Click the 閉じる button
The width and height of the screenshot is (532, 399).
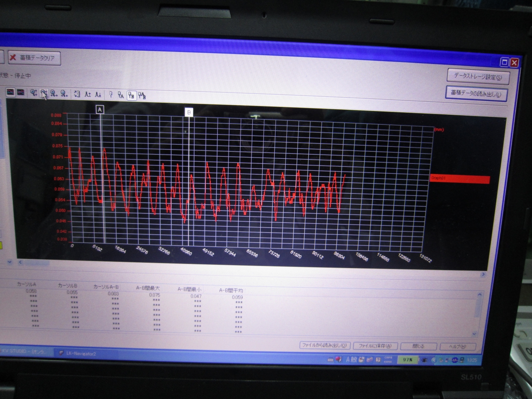tap(419, 346)
